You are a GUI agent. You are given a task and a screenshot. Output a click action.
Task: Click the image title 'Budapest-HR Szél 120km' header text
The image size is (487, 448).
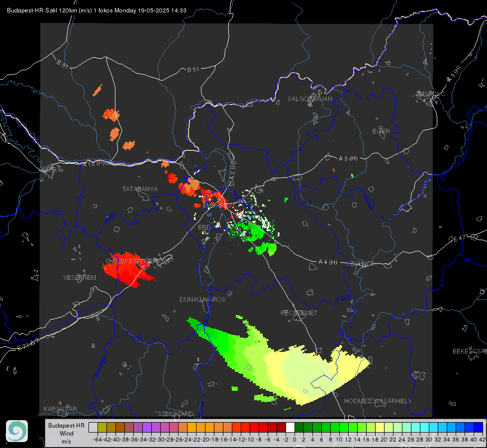pos(97,10)
